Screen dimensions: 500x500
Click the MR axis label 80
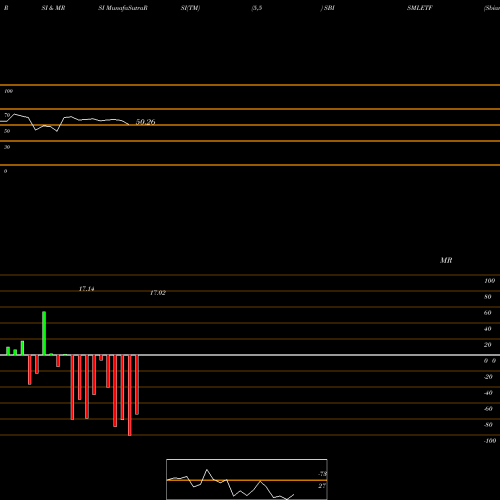tap(488, 297)
